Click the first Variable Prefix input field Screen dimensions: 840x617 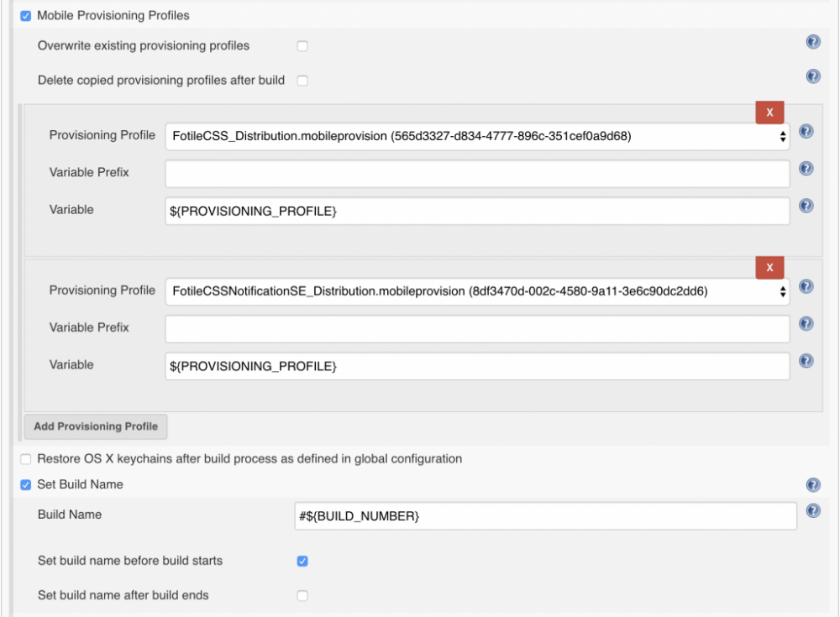pyautogui.click(x=477, y=174)
